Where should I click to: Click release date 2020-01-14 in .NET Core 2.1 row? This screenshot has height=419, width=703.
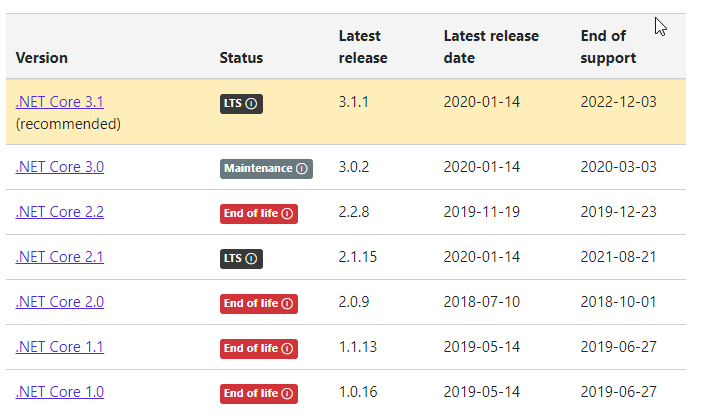coord(482,257)
